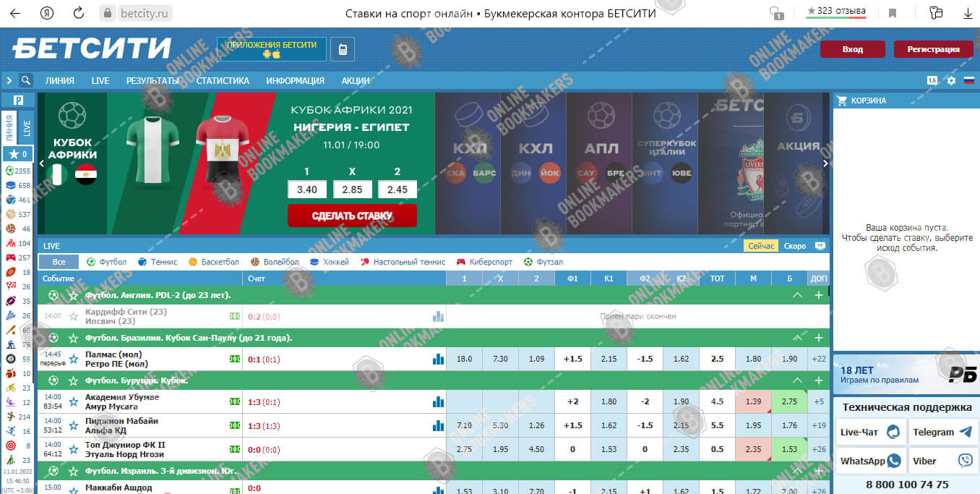Toggle the Сейчас filter
Image resolution: width=980 pixels, height=494 pixels.
(x=761, y=246)
